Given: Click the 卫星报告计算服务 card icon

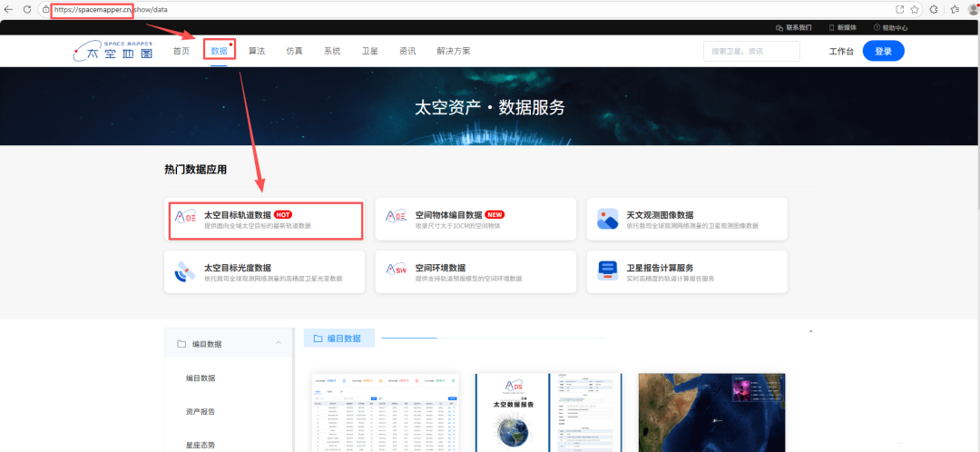Looking at the screenshot, I should (607, 272).
